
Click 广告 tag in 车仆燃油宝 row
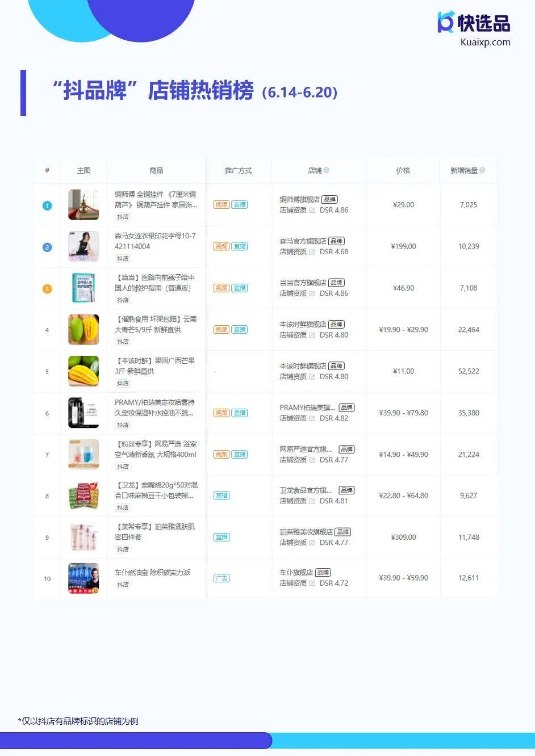click(x=221, y=578)
